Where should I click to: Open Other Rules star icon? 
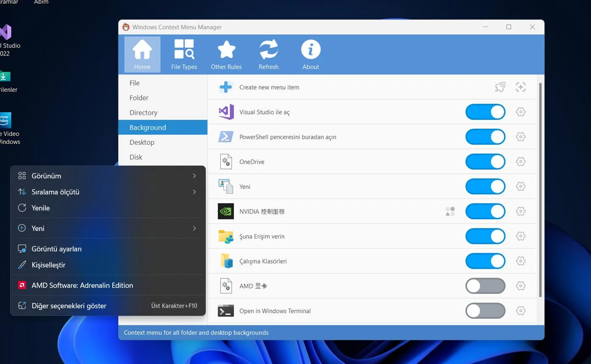pyautogui.click(x=226, y=50)
